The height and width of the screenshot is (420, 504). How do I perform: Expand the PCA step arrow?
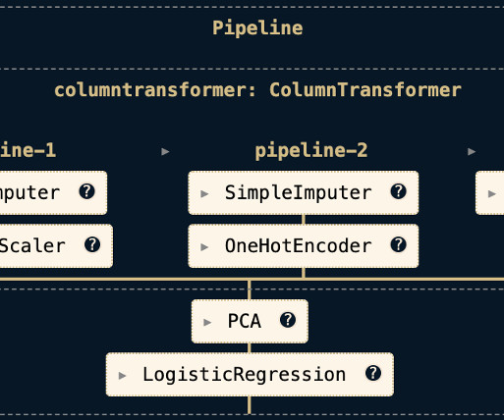click(x=207, y=322)
